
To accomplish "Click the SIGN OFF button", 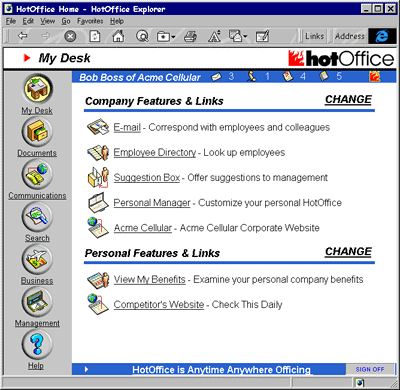I will pos(370,369).
